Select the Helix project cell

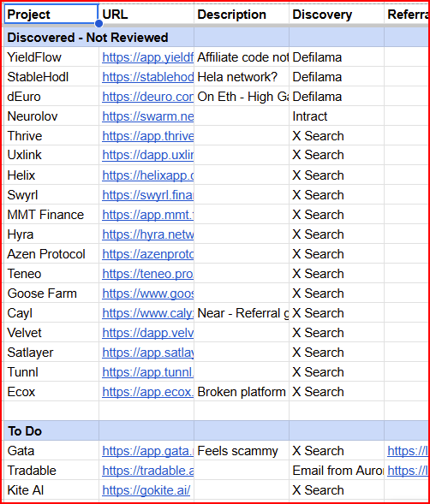point(51,175)
